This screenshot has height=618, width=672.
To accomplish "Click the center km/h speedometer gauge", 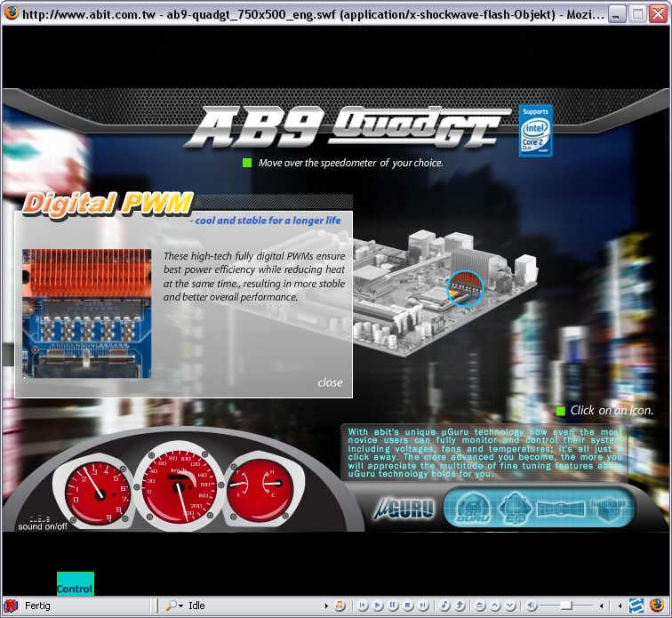I will (x=180, y=486).
